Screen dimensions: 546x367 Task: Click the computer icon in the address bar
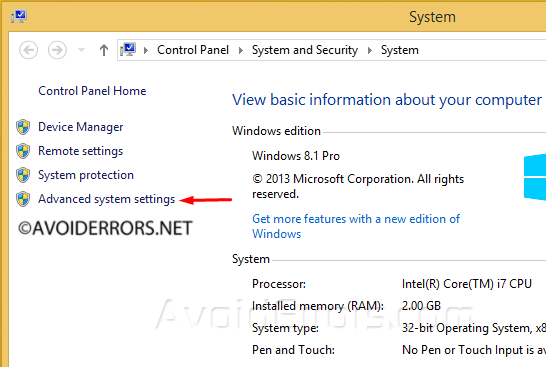(x=128, y=50)
